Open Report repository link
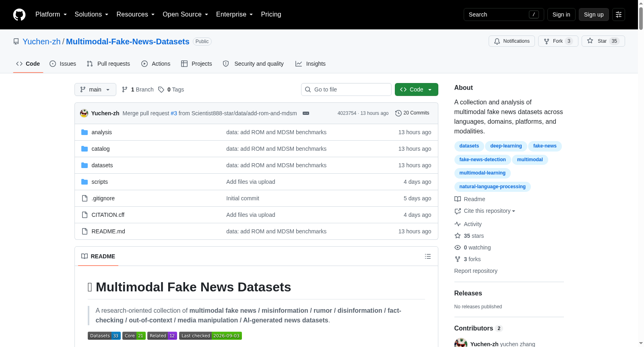The width and height of the screenshot is (644, 347). pyautogui.click(x=476, y=271)
